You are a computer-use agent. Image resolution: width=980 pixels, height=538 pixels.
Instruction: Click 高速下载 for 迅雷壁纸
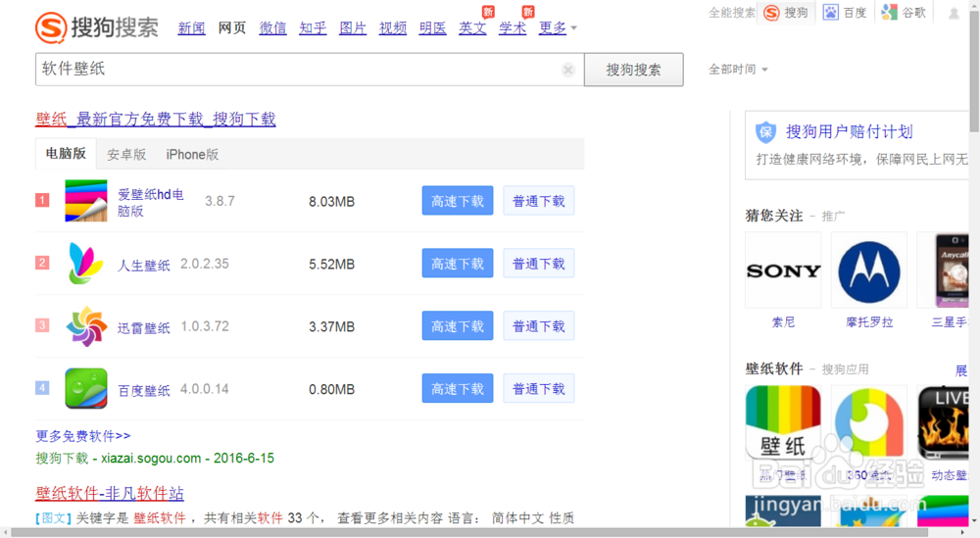458,325
